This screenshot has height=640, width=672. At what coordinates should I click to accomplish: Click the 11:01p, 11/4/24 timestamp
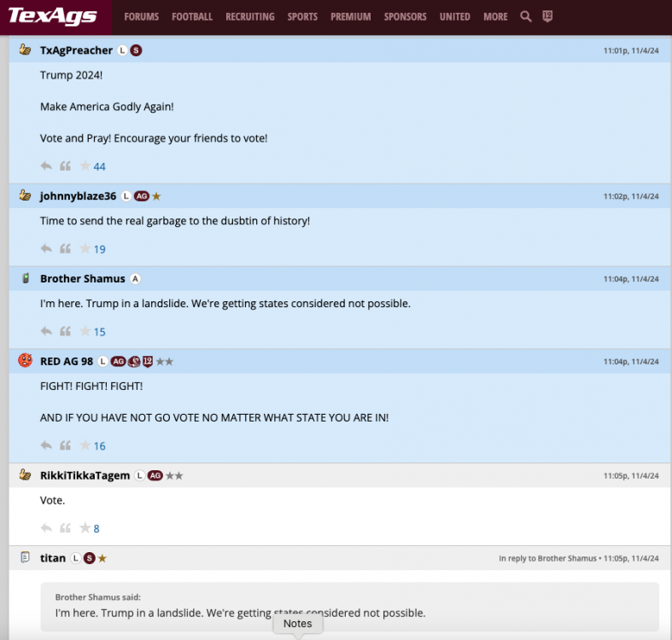coord(631,50)
